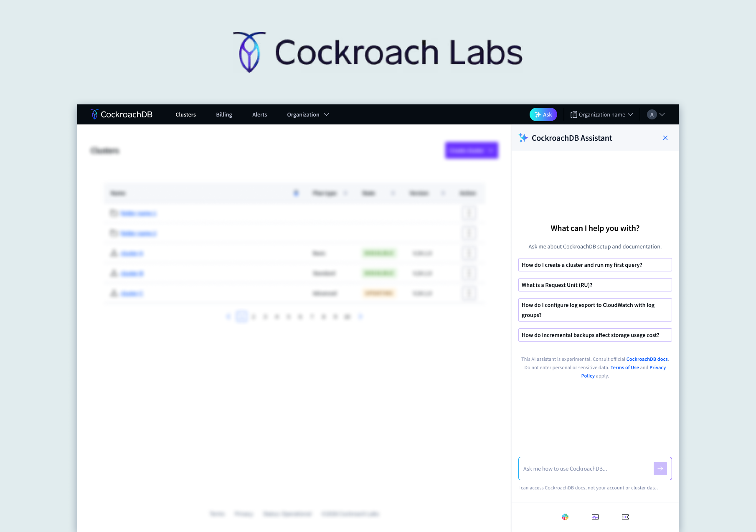The image size is (756, 532).
Task: Open the Organization menu
Action: point(308,114)
